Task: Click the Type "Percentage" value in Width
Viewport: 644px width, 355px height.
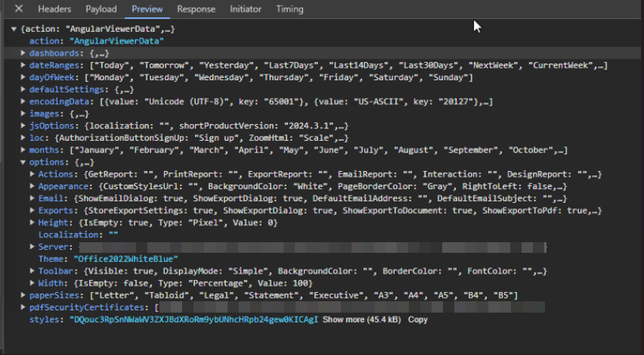Action: 218,283
